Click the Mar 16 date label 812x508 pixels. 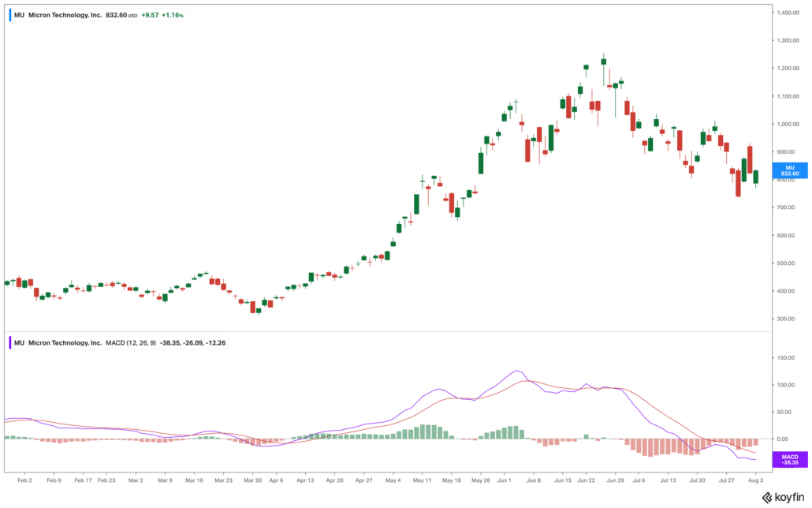[194, 480]
